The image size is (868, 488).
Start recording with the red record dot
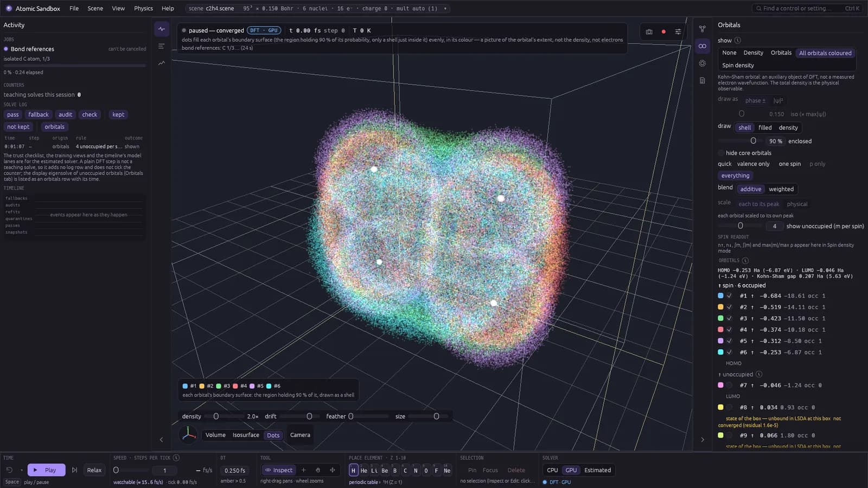(x=663, y=32)
